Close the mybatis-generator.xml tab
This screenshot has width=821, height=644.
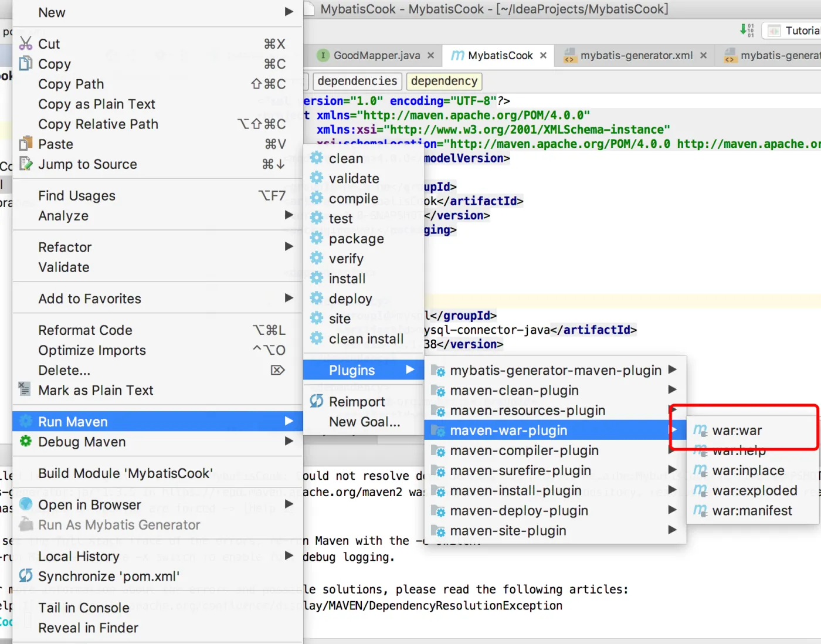pos(703,55)
